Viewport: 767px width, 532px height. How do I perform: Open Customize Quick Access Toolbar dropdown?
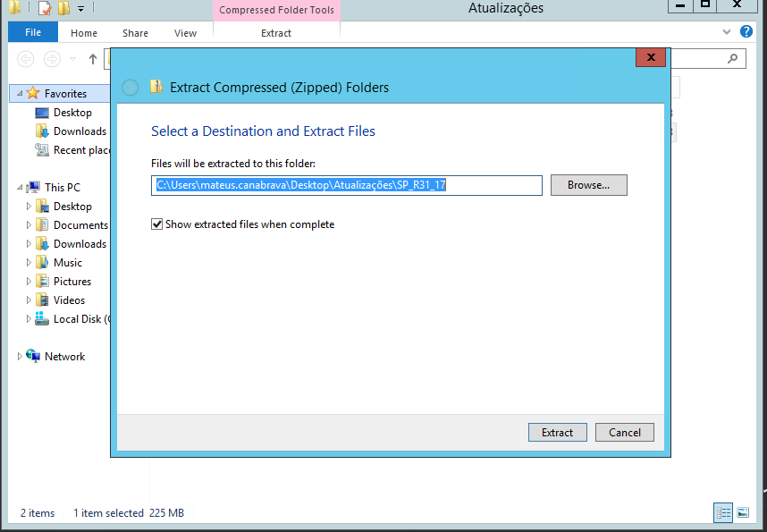pos(81,8)
